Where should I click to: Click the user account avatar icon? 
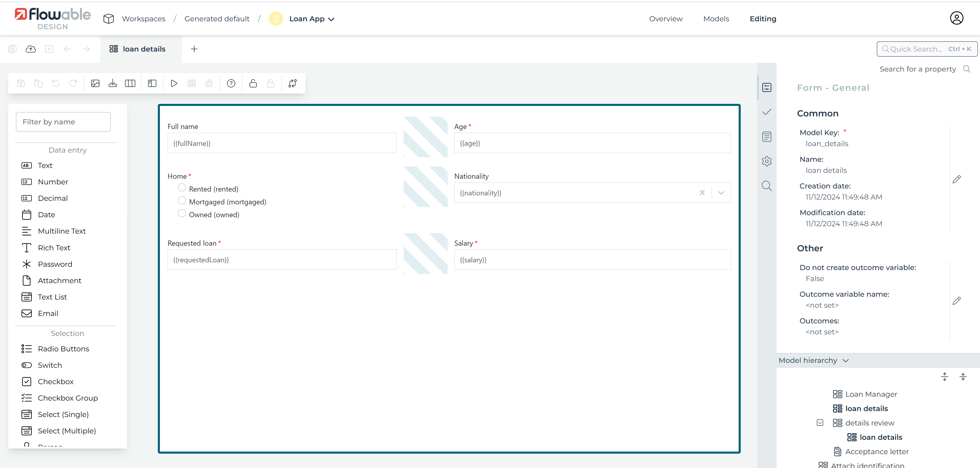coord(956,18)
